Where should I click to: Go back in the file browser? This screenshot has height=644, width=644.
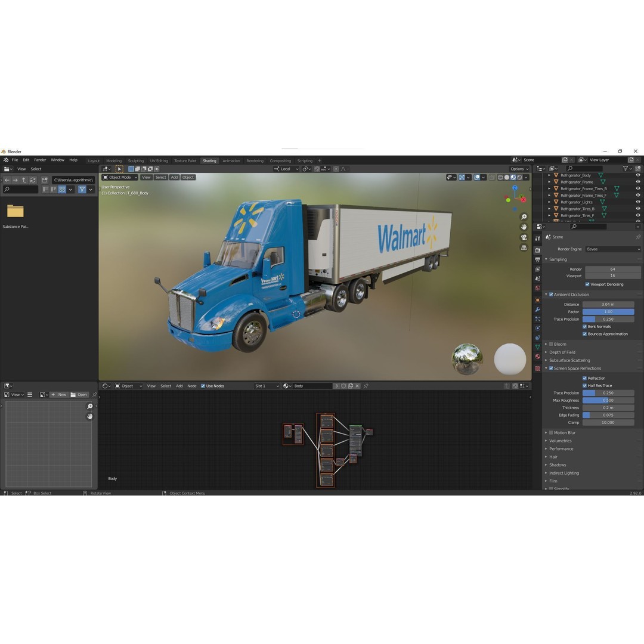click(7, 180)
